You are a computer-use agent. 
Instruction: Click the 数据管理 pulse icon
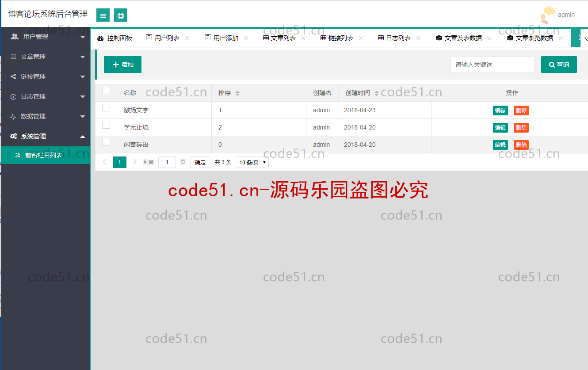13,116
